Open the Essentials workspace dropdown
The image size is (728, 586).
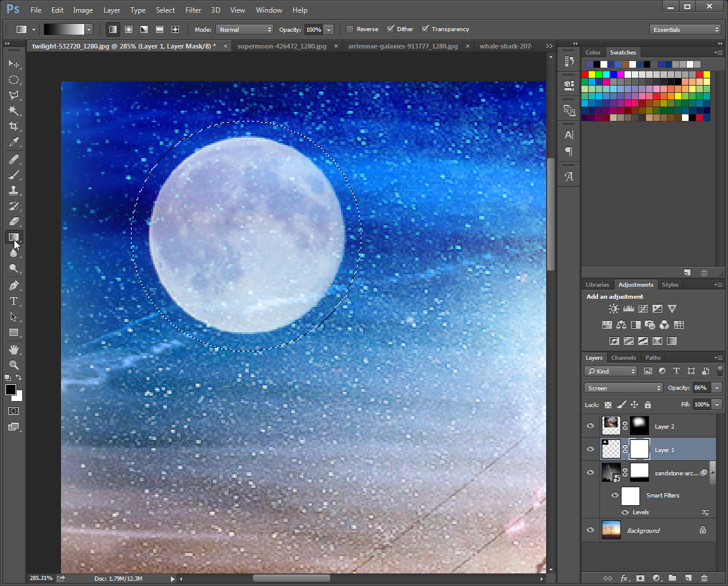685,29
